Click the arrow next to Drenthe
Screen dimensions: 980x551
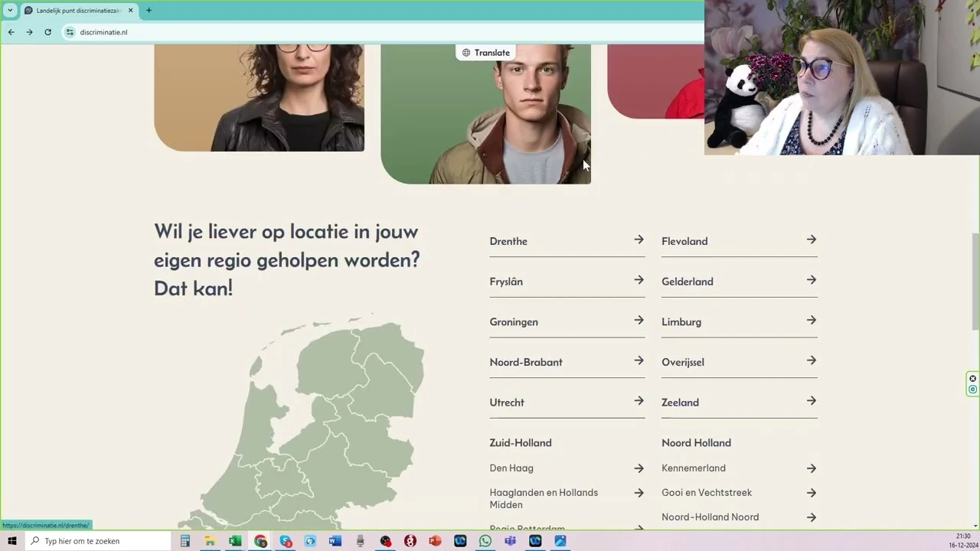(639, 240)
